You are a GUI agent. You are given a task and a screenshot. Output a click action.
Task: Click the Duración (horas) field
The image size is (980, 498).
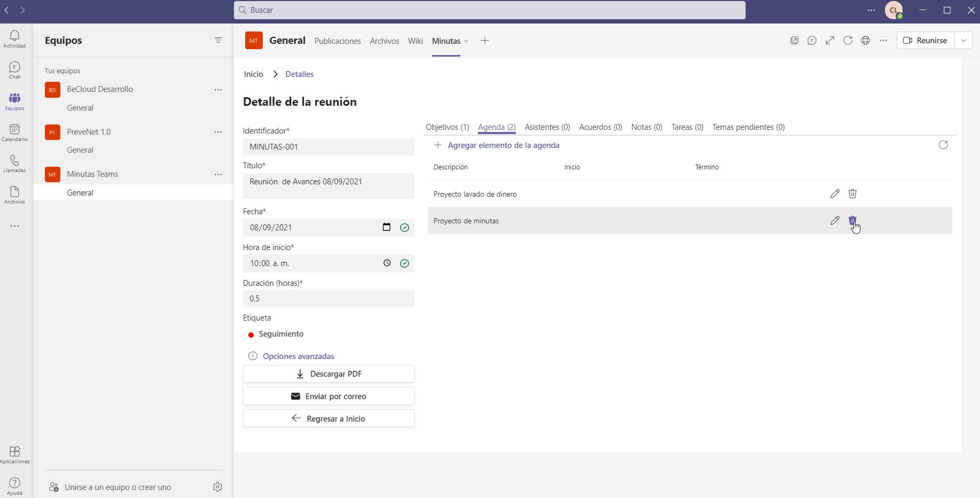pos(328,299)
